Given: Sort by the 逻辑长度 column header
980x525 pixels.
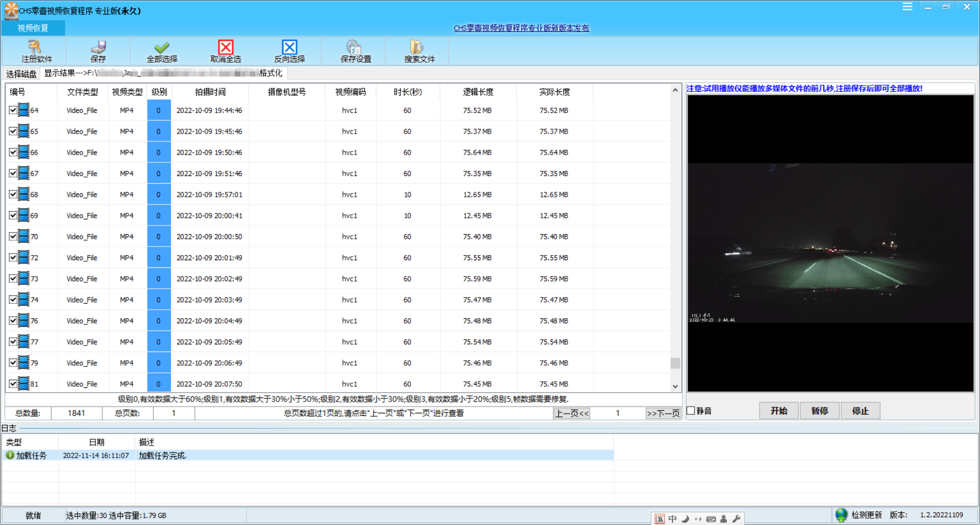Looking at the screenshot, I should pyautogui.click(x=478, y=92).
